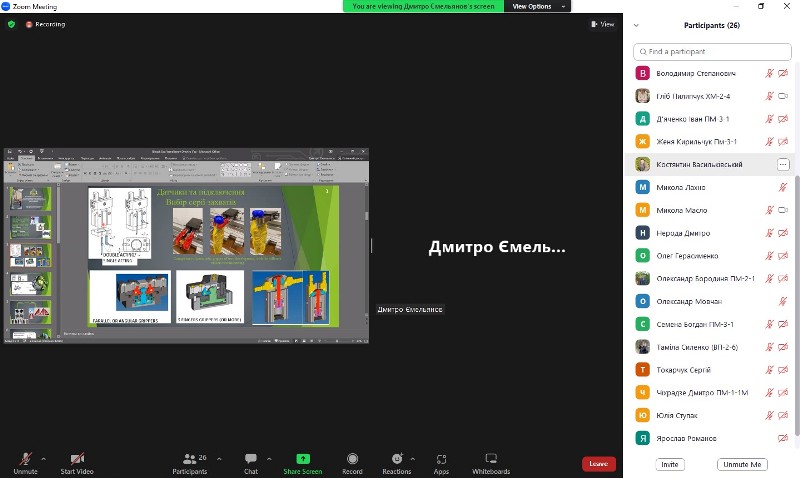Open the View layout button

(603, 24)
